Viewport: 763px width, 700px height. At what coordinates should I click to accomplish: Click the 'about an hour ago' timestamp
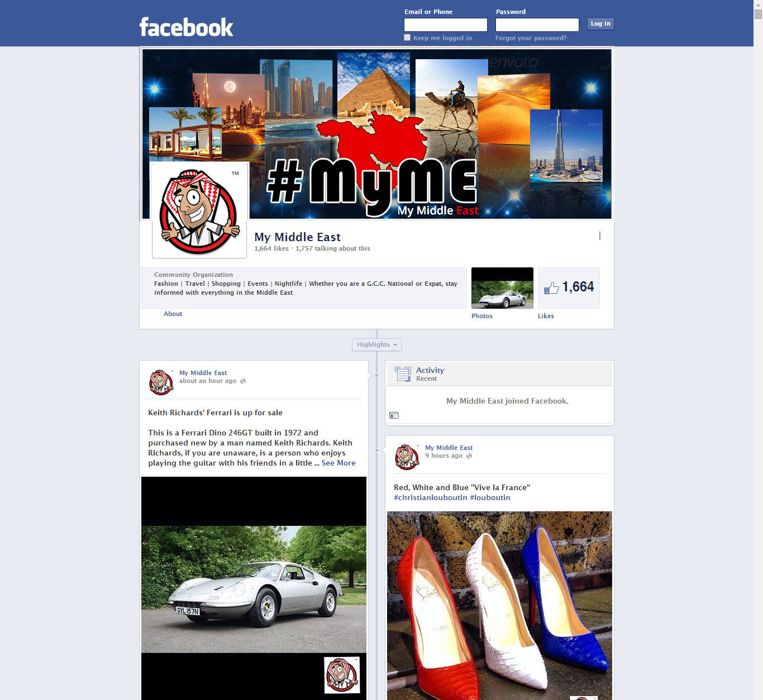point(208,381)
